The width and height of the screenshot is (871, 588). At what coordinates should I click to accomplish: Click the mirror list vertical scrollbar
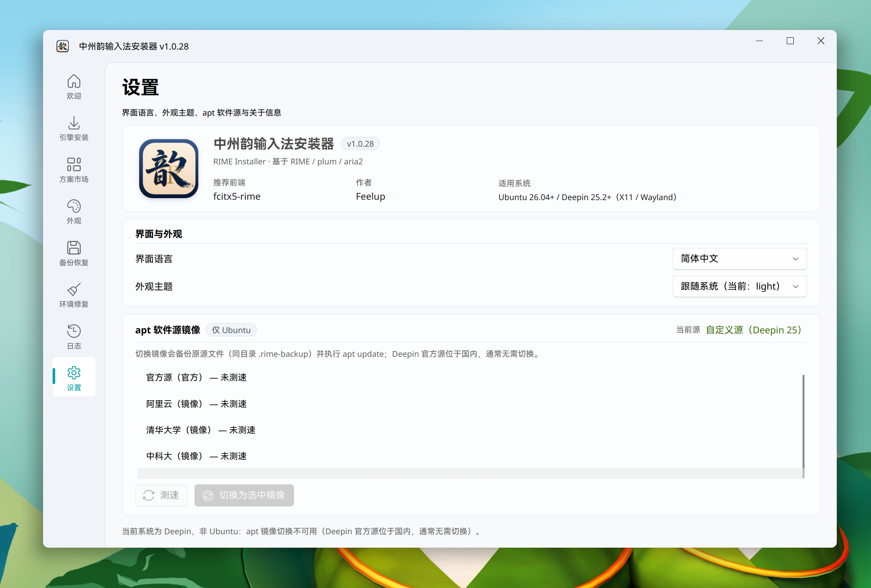(803, 426)
